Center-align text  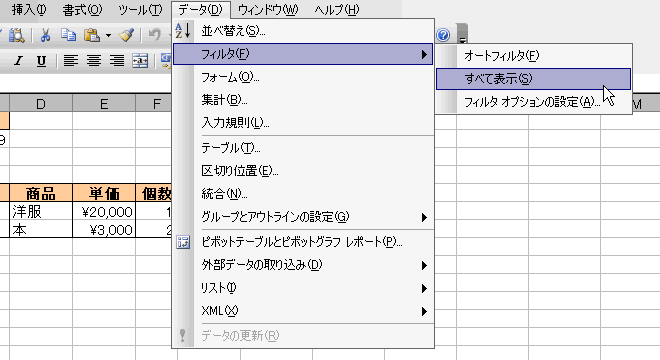coord(93,61)
